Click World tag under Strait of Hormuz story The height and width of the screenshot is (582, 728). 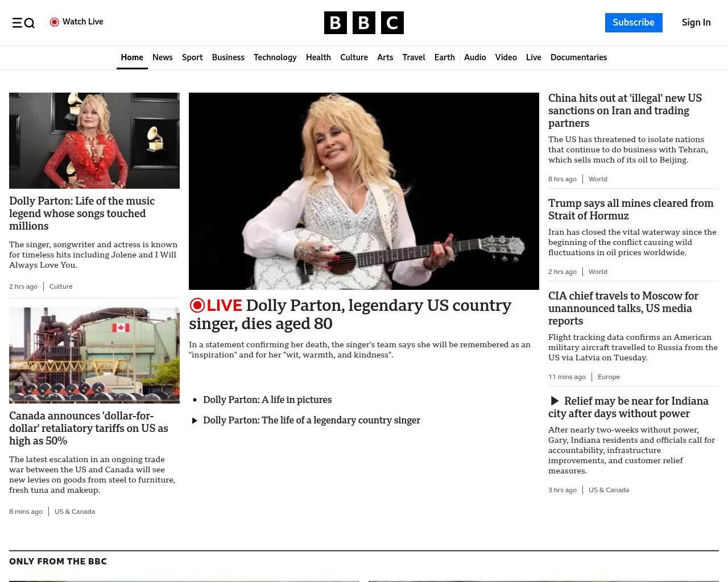coord(598,272)
